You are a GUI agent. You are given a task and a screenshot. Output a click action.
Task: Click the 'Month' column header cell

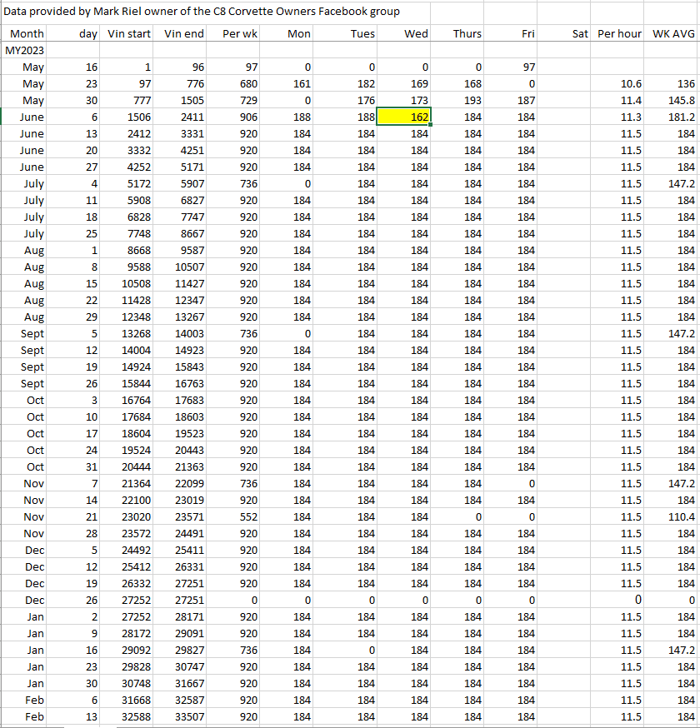[26, 34]
